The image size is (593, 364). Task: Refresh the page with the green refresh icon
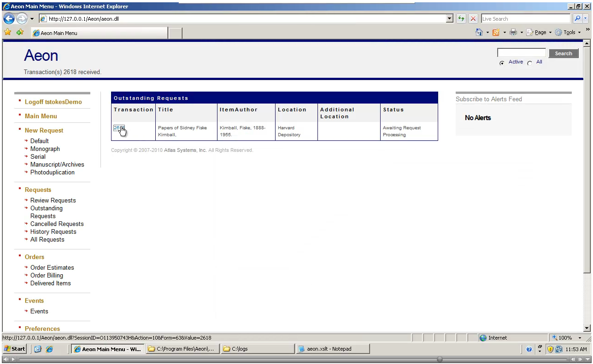click(461, 18)
